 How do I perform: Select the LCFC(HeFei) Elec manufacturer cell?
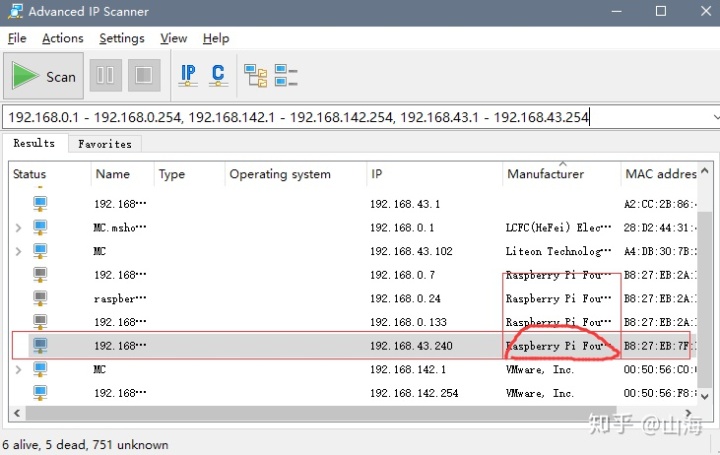558,228
